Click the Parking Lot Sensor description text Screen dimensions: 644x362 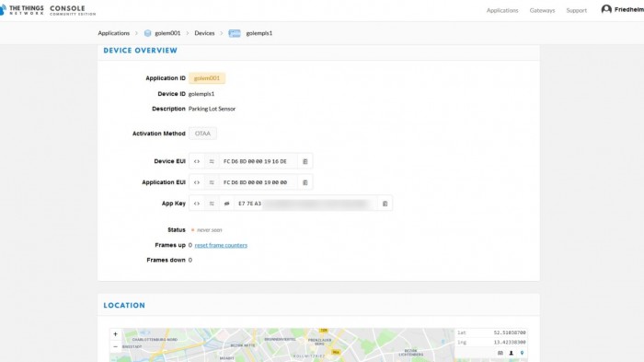click(212, 109)
